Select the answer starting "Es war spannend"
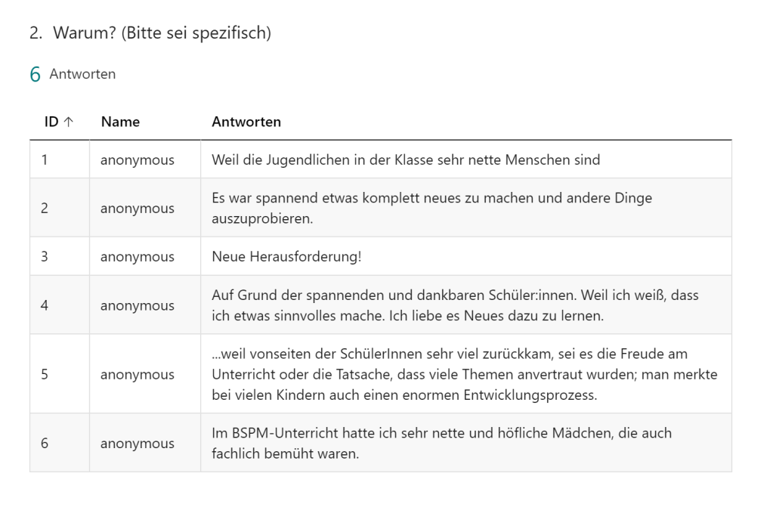 [431, 208]
